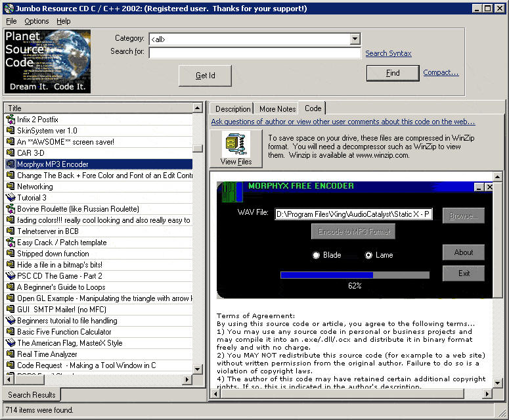Click the title list scroll right arrow
Image resolution: width=509 pixels, height=420 pixels.
[x=187, y=379]
